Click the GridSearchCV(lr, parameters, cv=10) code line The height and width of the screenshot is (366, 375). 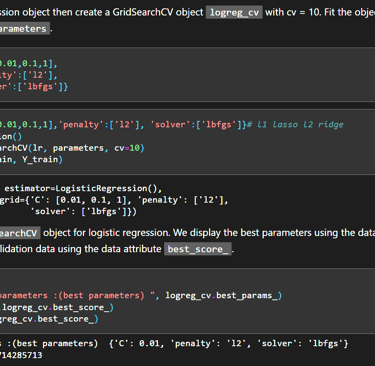click(x=72, y=148)
